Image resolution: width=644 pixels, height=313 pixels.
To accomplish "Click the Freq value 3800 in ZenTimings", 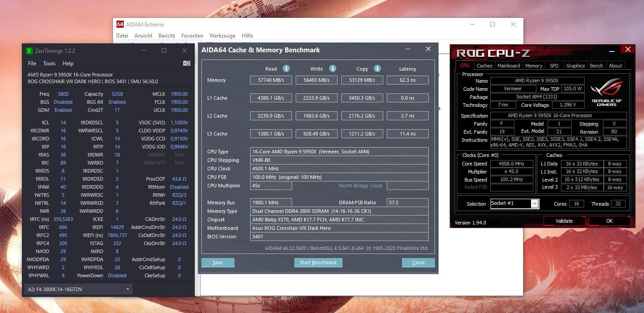I will 63,94.
